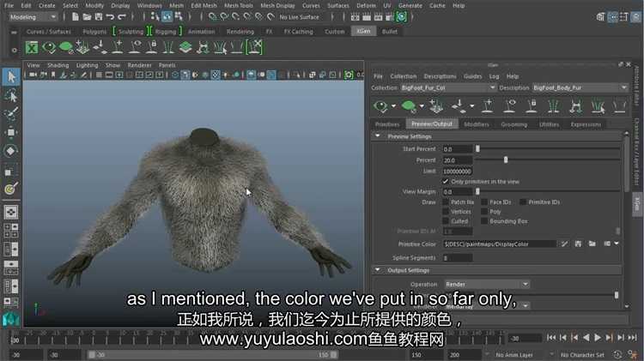This screenshot has width=644, height=361.
Task: Open the Mesh Tools menu
Action: (x=239, y=6)
